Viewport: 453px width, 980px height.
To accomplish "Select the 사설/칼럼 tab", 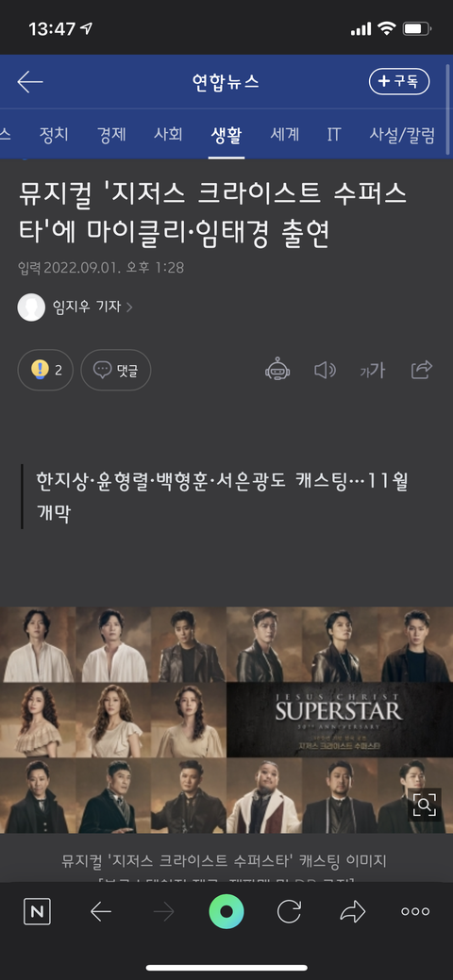I will pyautogui.click(x=402, y=134).
